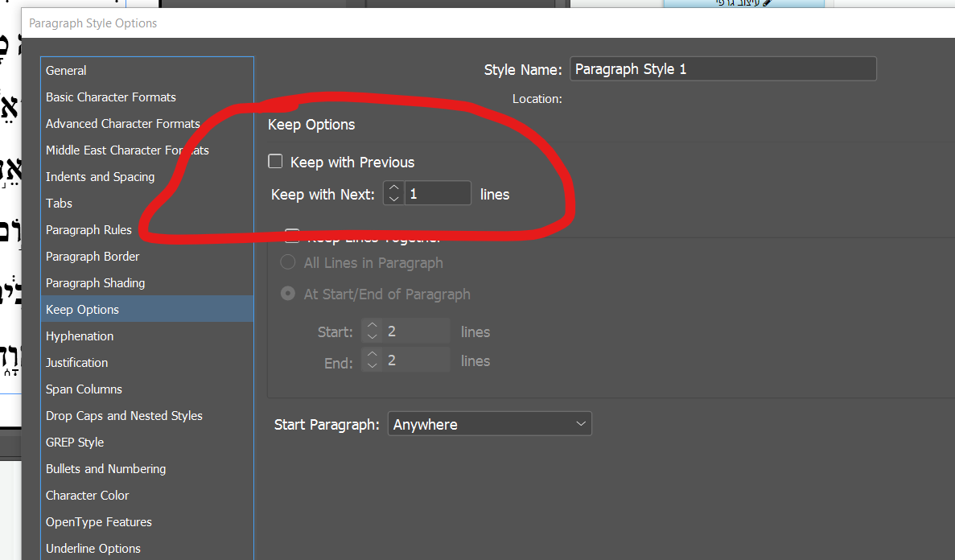Edit the End lines field

coord(416,360)
